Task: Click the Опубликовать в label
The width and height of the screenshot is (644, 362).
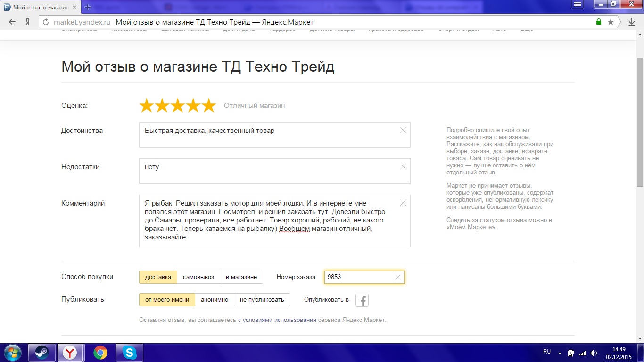Action: click(x=326, y=300)
